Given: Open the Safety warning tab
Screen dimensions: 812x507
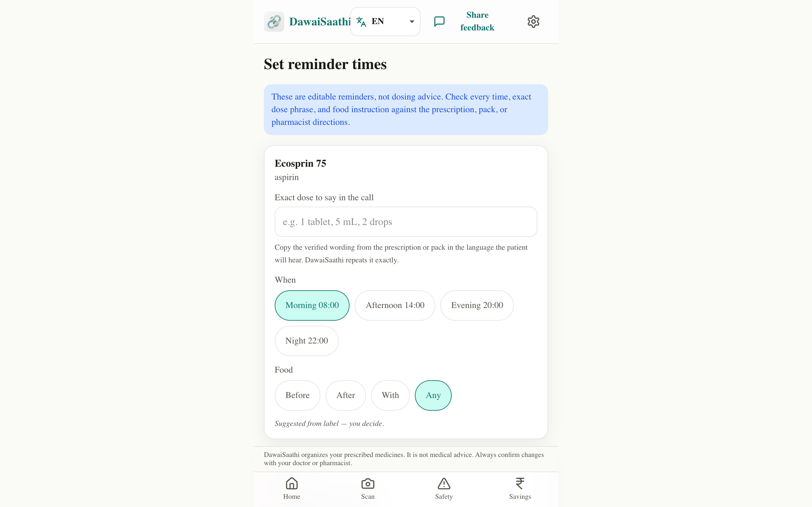Looking at the screenshot, I should click(x=444, y=489).
